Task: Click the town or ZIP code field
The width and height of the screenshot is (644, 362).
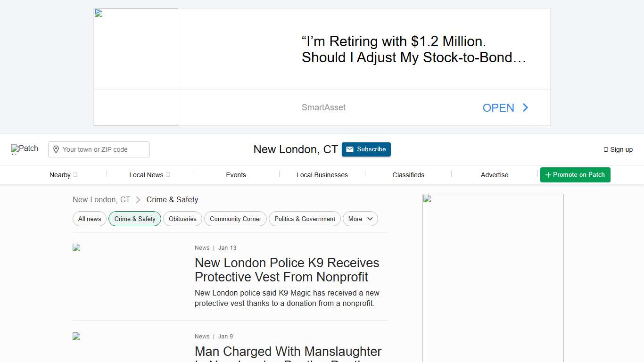Action: [x=104, y=149]
